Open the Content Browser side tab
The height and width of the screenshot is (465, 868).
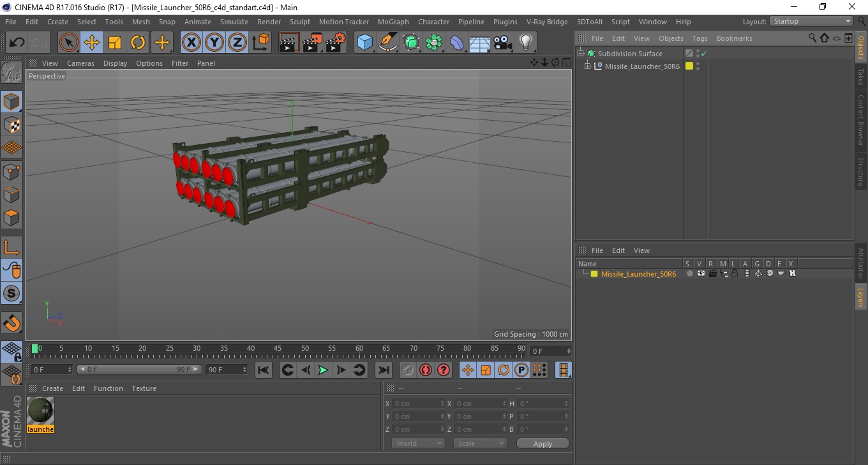pos(860,120)
